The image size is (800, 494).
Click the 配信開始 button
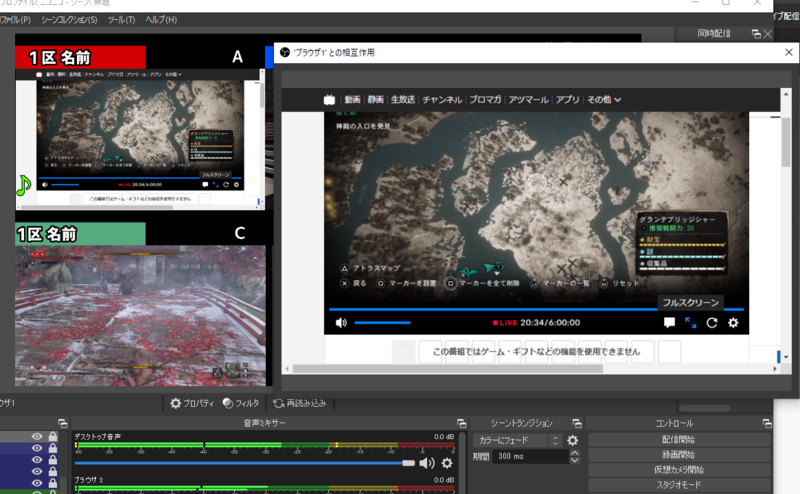680,440
